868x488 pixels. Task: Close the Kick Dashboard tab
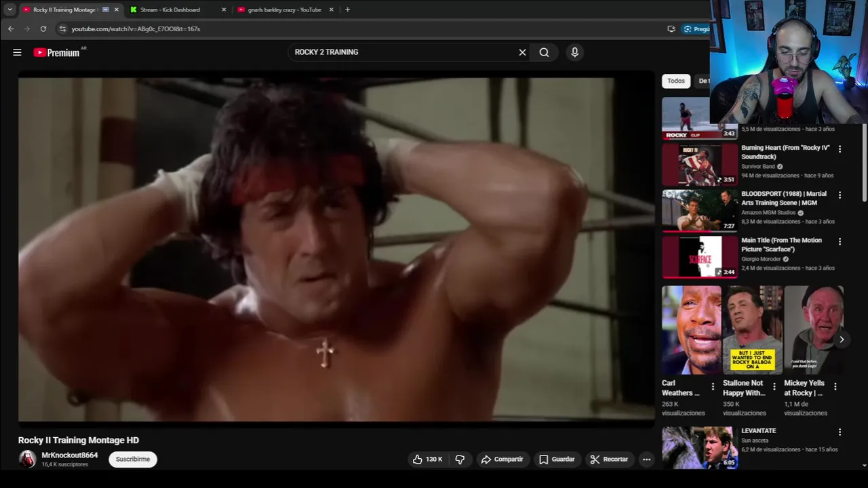(224, 10)
